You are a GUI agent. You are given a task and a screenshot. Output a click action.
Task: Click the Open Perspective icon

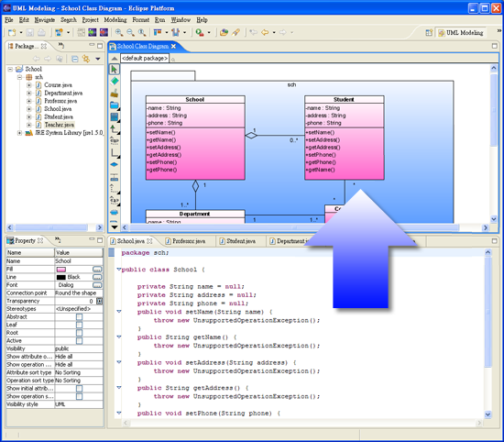429,32
